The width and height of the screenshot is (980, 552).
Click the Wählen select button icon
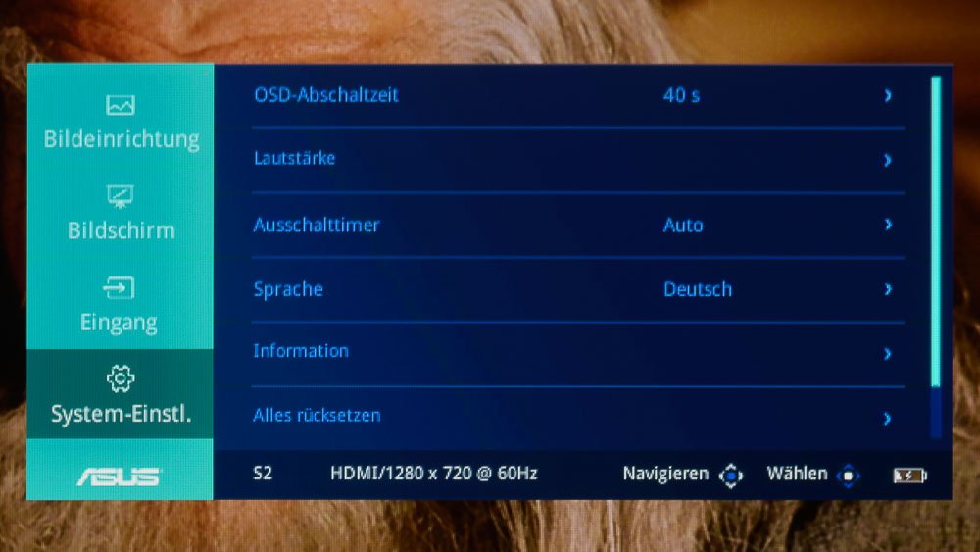pos(848,476)
